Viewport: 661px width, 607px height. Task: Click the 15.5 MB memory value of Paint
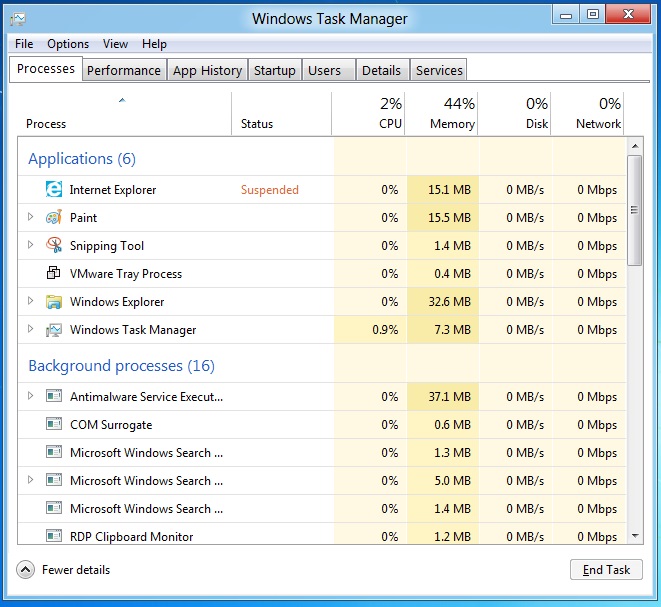click(x=449, y=218)
